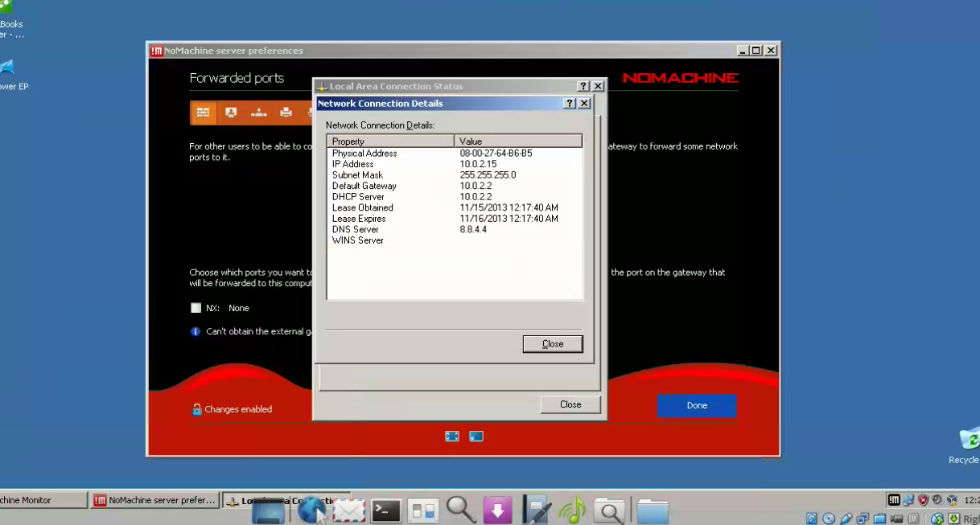
Task: Click the value 255.255.255.0
Action: point(488,174)
